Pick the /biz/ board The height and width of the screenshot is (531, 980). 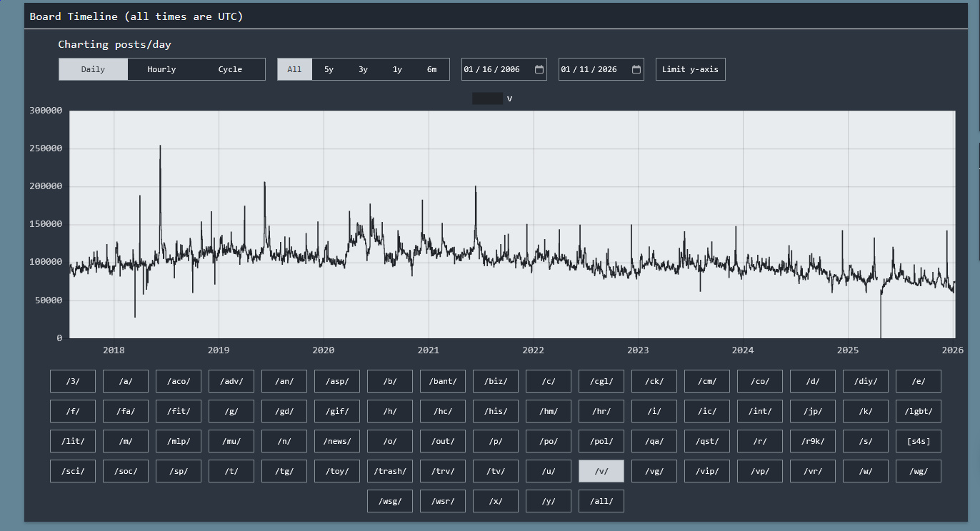(x=496, y=381)
